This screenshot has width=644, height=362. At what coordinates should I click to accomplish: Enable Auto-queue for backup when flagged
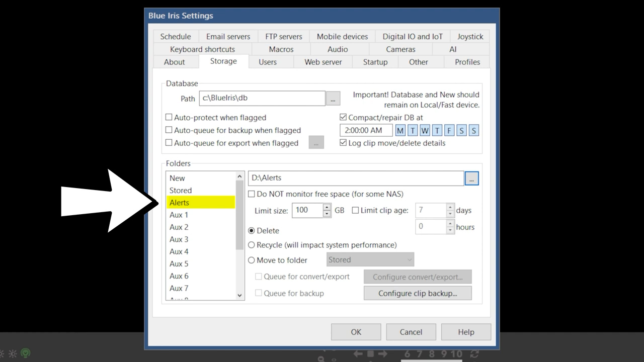pyautogui.click(x=169, y=130)
